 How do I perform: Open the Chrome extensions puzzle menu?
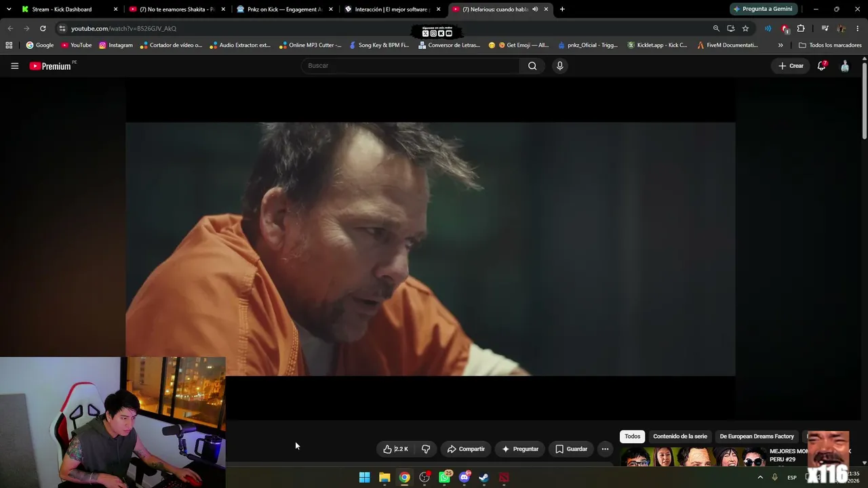pyautogui.click(x=801, y=28)
